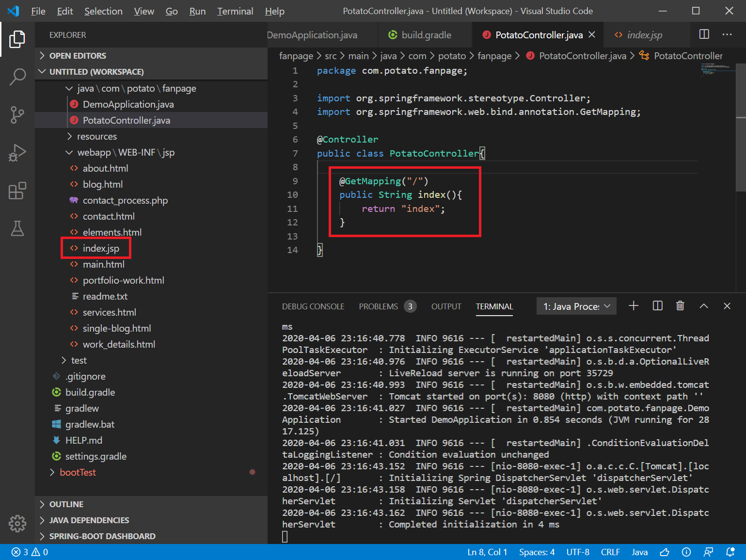Switch to the PROBLEMS panel tab
The width and height of the screenshot is (746, 560).
click(387, 306)
